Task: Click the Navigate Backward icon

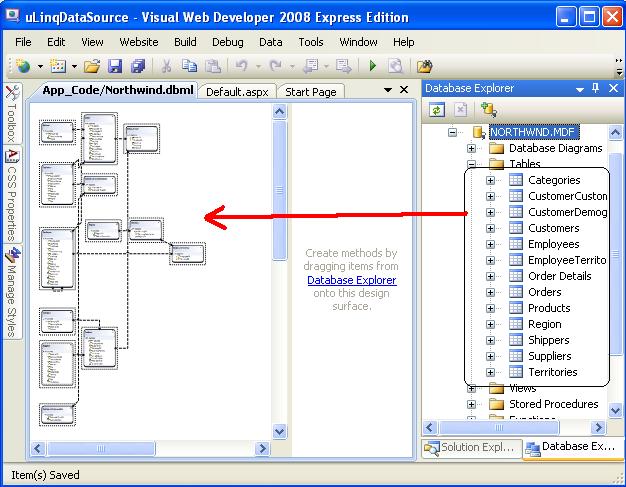Action: click(311, 66)
